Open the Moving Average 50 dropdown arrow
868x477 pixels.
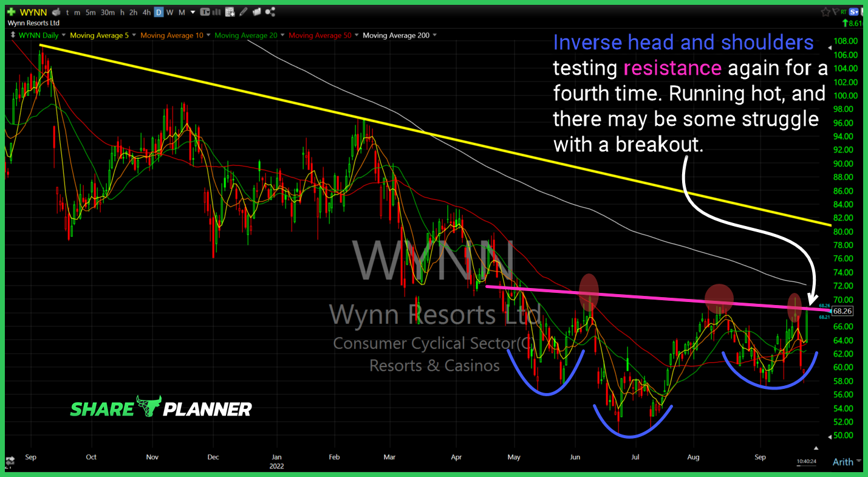pos(356,35)
